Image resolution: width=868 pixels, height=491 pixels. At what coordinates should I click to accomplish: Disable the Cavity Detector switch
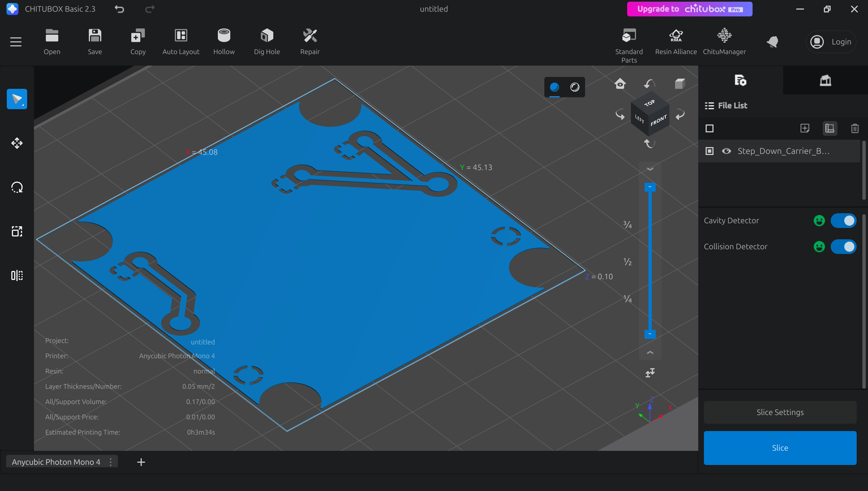(843, 221)
